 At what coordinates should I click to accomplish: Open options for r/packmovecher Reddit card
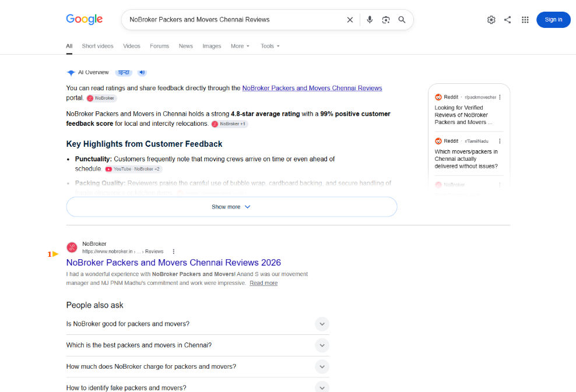pyautogui.click(x=500, y=97)
